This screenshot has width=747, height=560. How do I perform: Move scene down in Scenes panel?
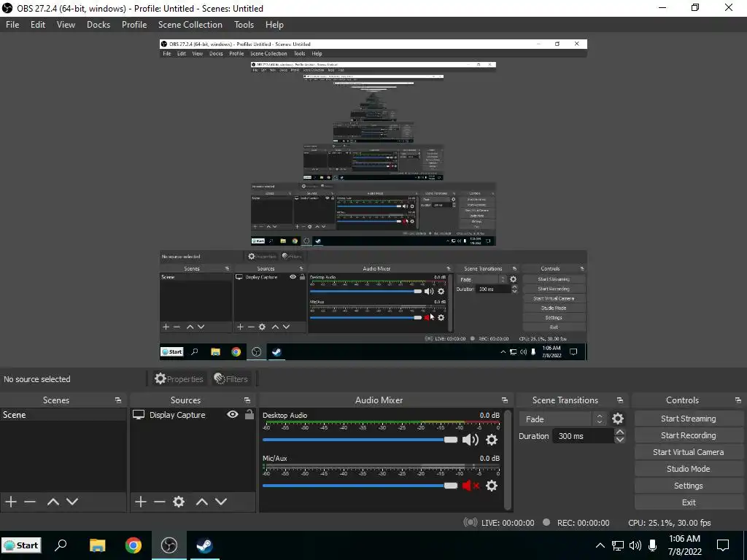[72, 502]
